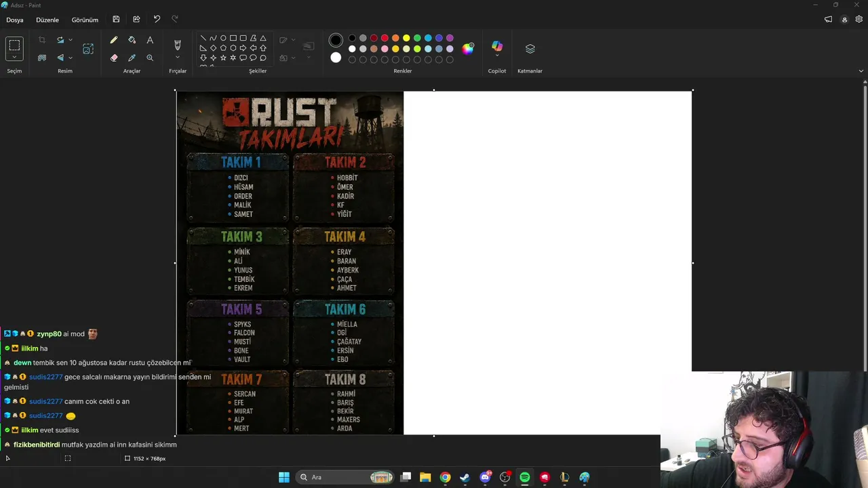868x488 pixels.
Task: Click the Remove background icon
Action: pyautogui.click(x=42, y=58)
